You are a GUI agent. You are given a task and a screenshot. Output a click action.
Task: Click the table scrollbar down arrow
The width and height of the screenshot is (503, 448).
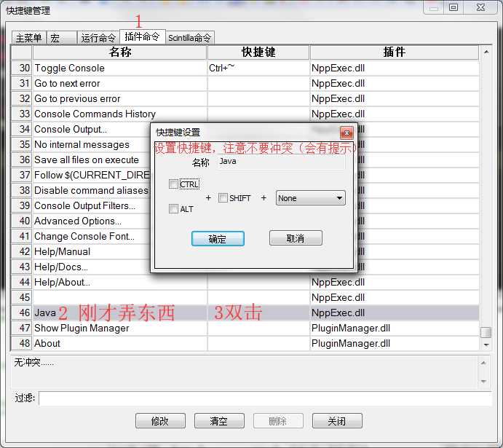486,345
